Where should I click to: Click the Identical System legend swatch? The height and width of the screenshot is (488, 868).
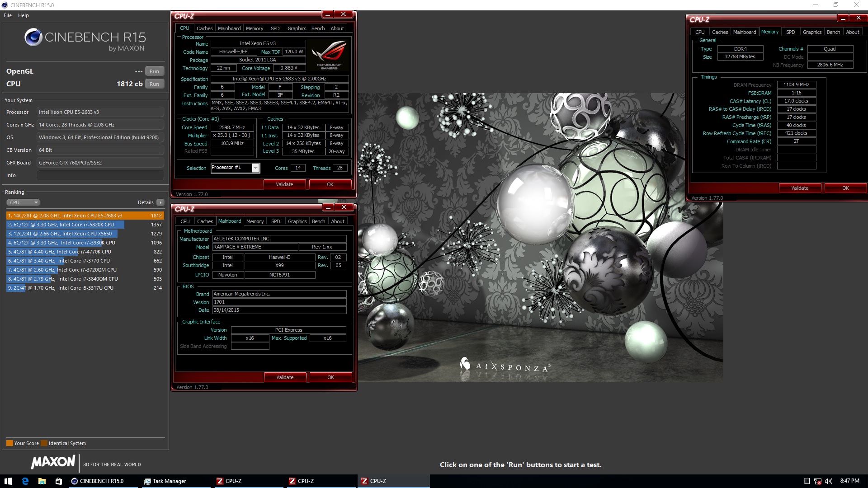coord(44,443)
